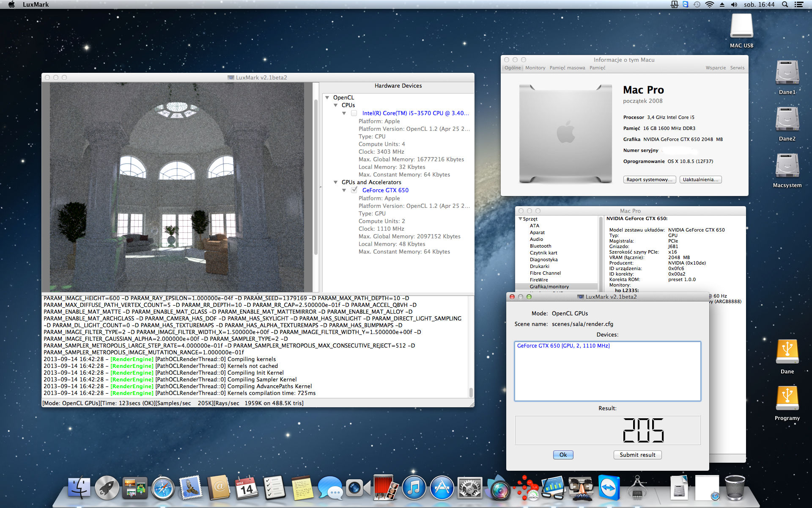Collapse the CPUs tree node
Screen dimensions: 812x508
336,105
